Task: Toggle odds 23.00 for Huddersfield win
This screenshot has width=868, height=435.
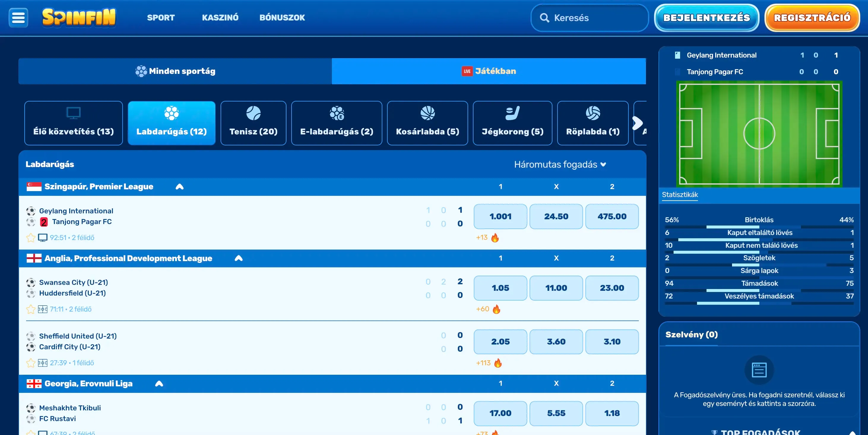Action: click(x=612, y=288)
